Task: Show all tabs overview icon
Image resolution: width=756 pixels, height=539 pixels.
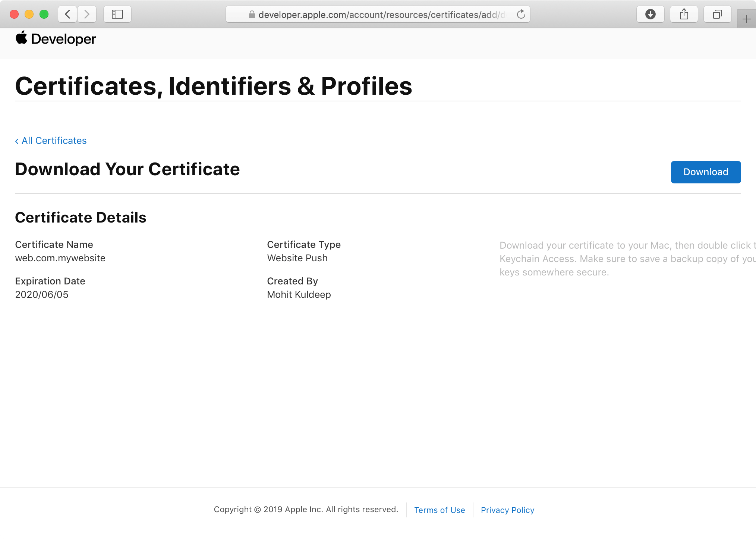Action: [x=717, y=15]
